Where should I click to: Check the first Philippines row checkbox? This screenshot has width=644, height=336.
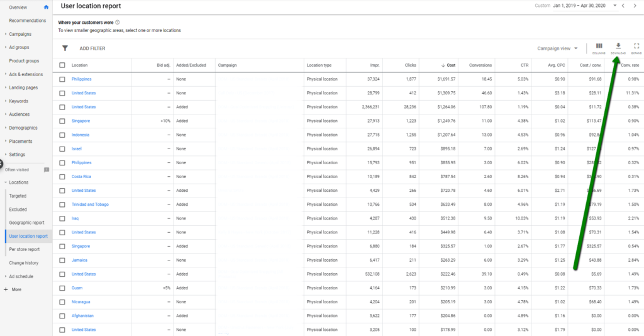tap(62, 79)
